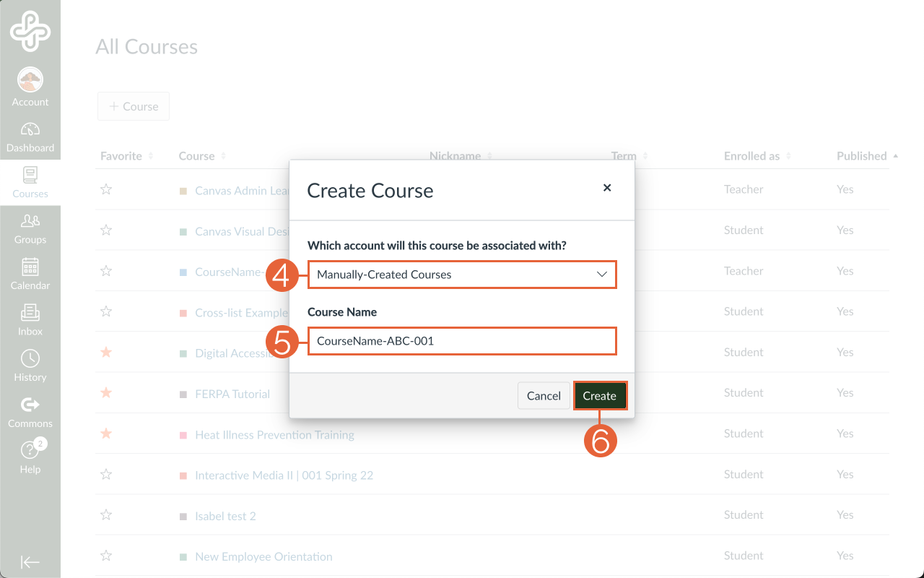Sort by the Nickname column header
Image resolution: width=924 pixels, height=578 pixels.
(461, 156)
